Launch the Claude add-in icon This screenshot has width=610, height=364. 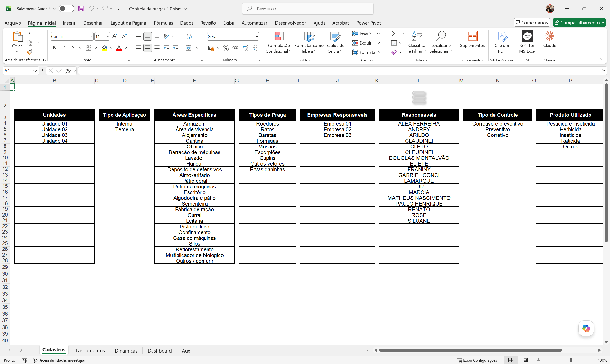[549, 36]
